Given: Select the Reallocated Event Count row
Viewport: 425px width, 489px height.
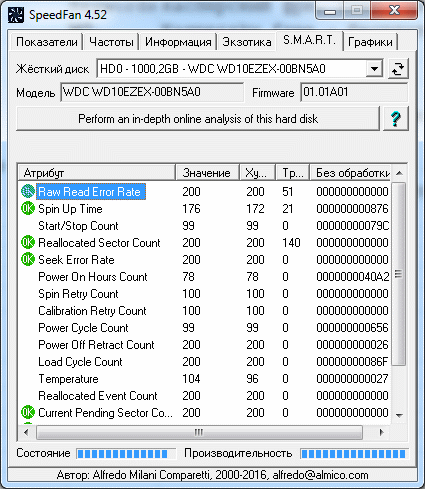Looking at the screenshot, I should tap(205, 396).
